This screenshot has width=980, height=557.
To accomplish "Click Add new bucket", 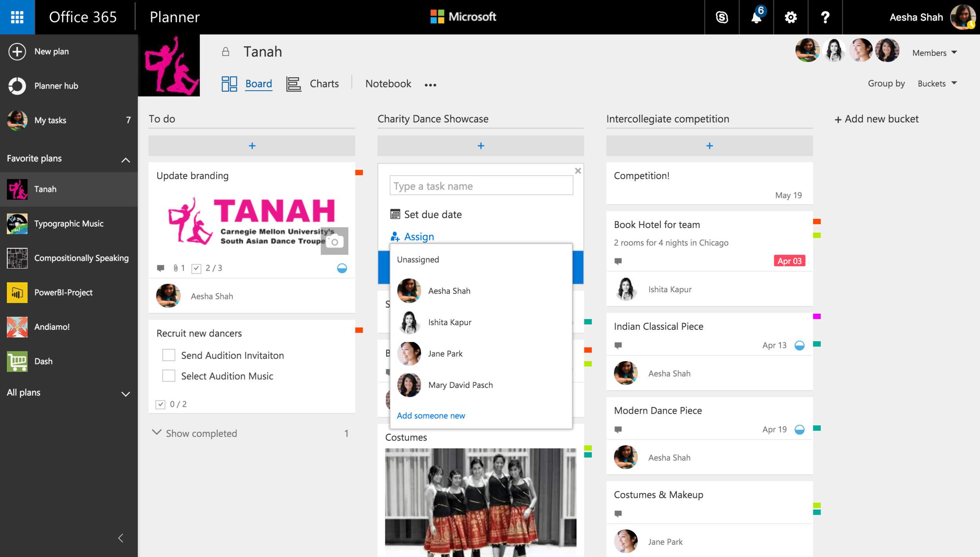I will pyautogui.click(x=876, y=119).
